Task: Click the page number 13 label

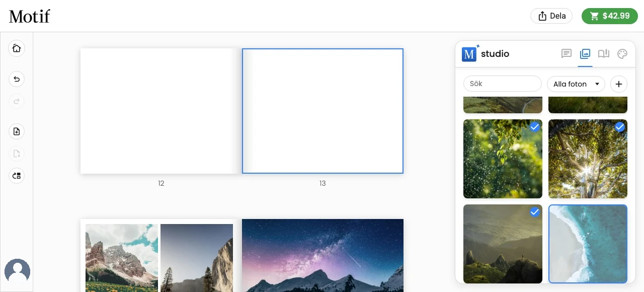Action: 323,183
